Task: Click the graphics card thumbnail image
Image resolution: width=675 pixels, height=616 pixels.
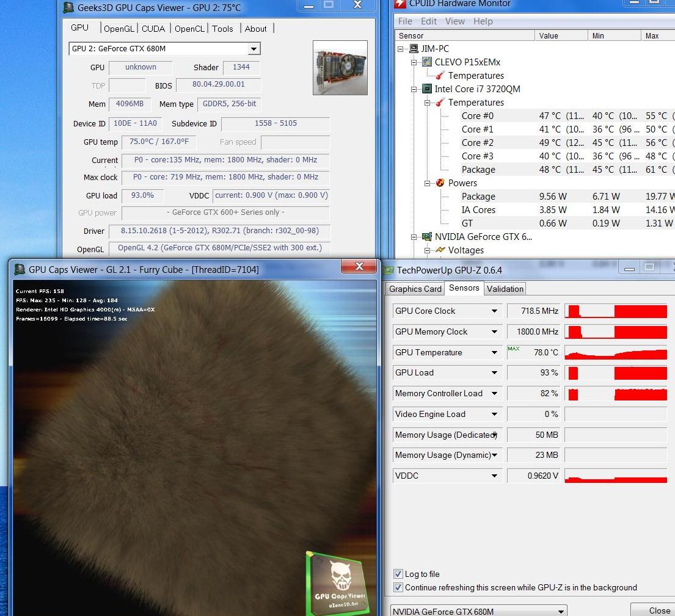Action: pos(340,68)
